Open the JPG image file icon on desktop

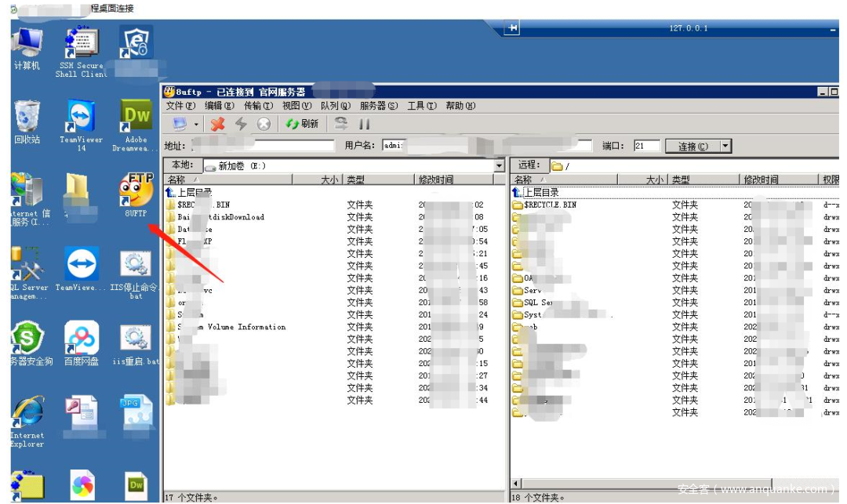137,412
